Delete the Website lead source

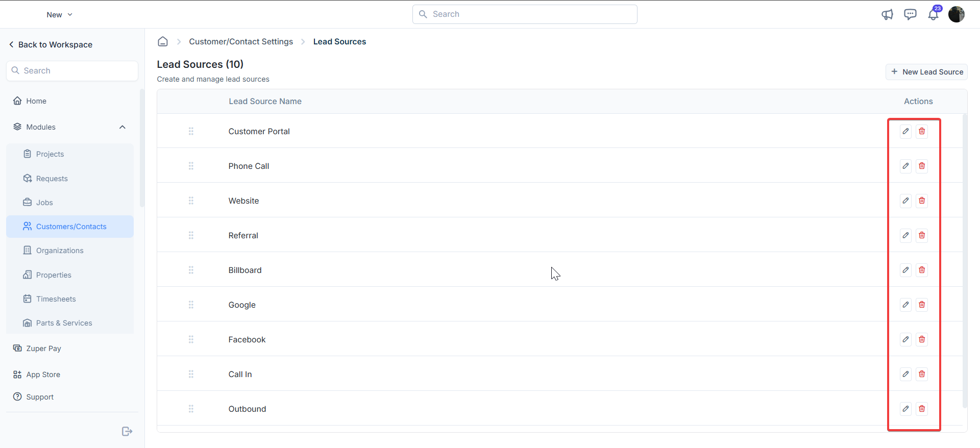pos(922,201)
